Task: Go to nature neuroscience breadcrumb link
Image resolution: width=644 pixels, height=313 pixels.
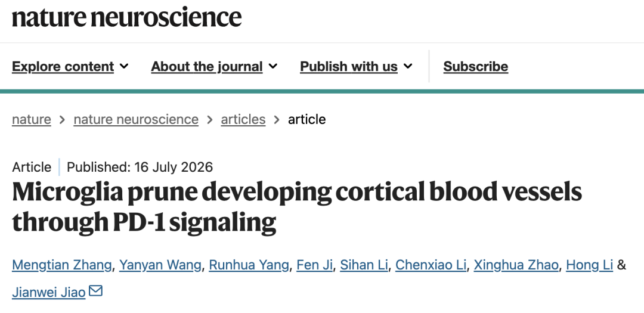Action: click(136, 119)
